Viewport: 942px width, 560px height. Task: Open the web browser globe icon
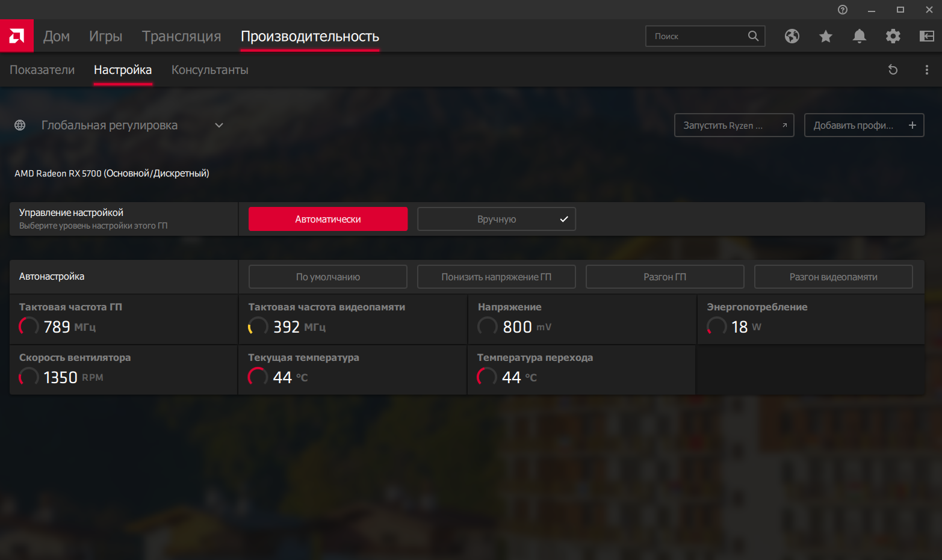click(x=792, y=36)
